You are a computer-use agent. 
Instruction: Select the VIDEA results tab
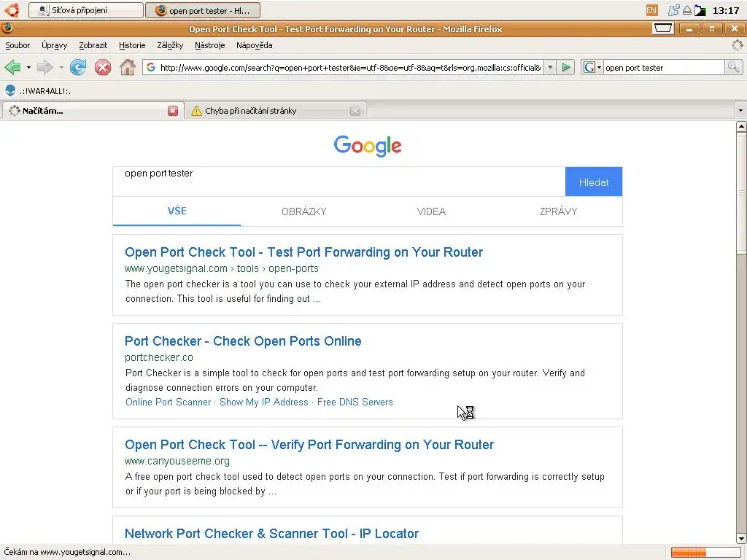(x=431, y=211)
